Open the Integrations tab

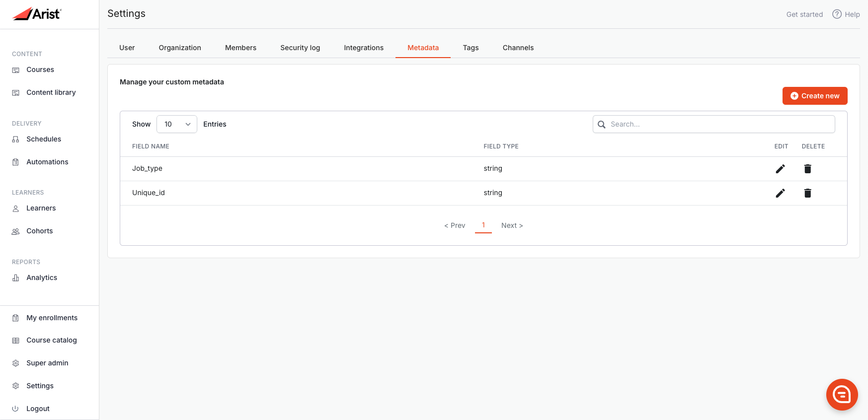(x=364, y=48)
